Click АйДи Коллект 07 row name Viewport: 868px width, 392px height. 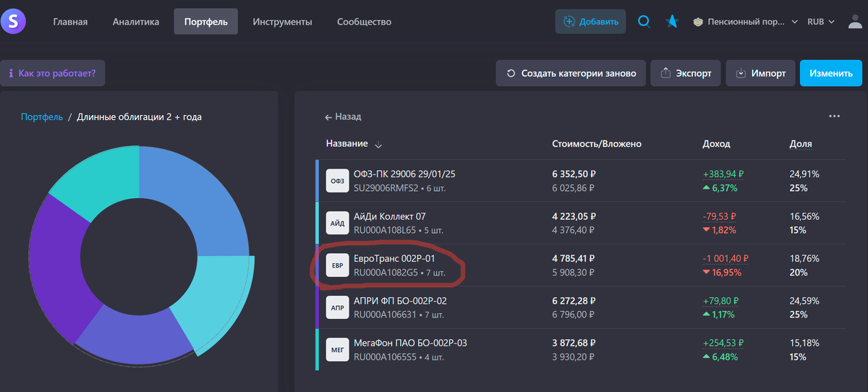tap(389, 216)
